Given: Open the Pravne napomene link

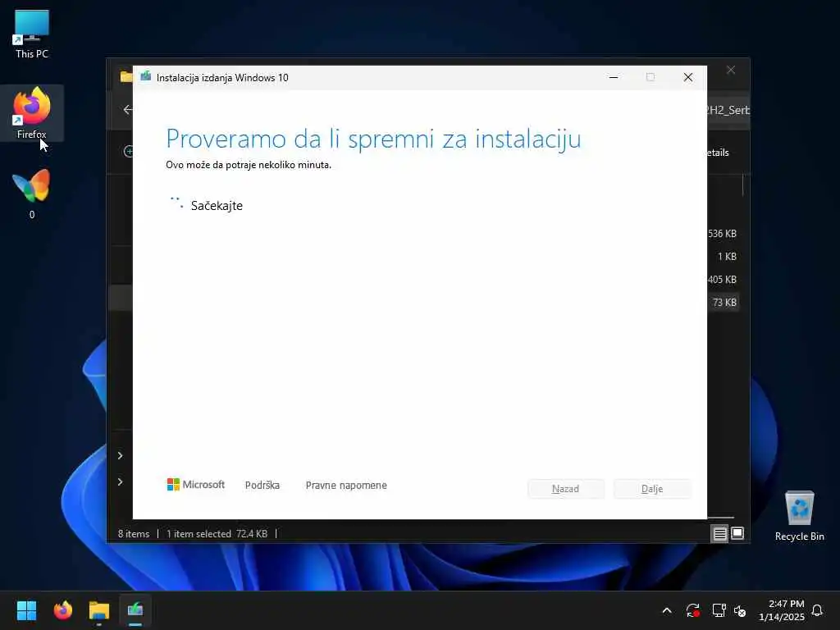Looking at the screenshot, I should (346, 486).
